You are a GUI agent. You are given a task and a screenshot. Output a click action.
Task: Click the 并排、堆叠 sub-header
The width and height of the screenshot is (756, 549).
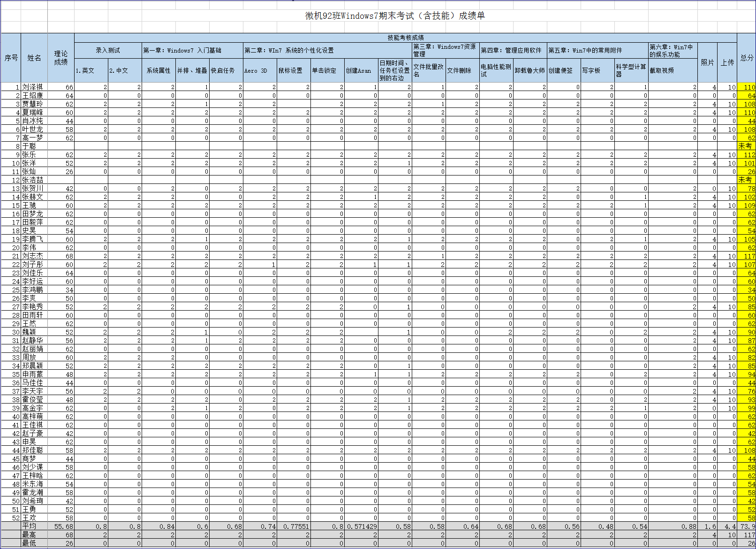pos(192,70)
